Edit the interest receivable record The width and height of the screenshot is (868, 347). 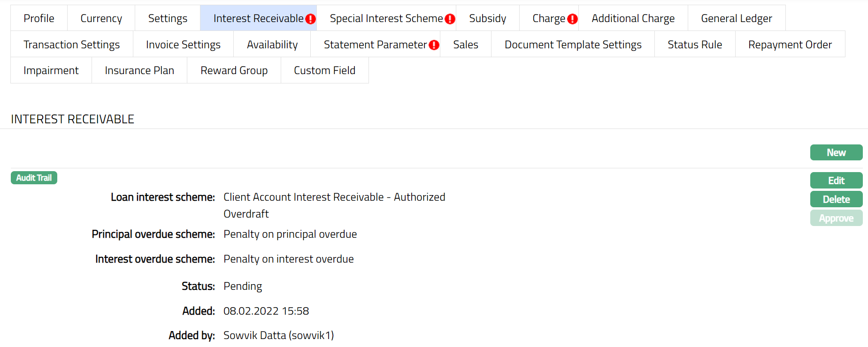click(x=836, y=181)
